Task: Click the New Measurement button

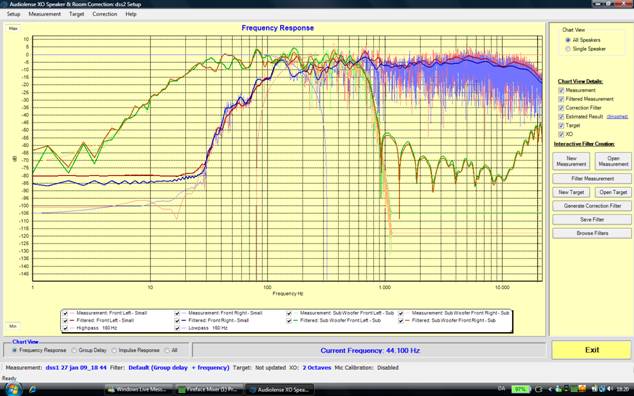Action: coord(571,161)
